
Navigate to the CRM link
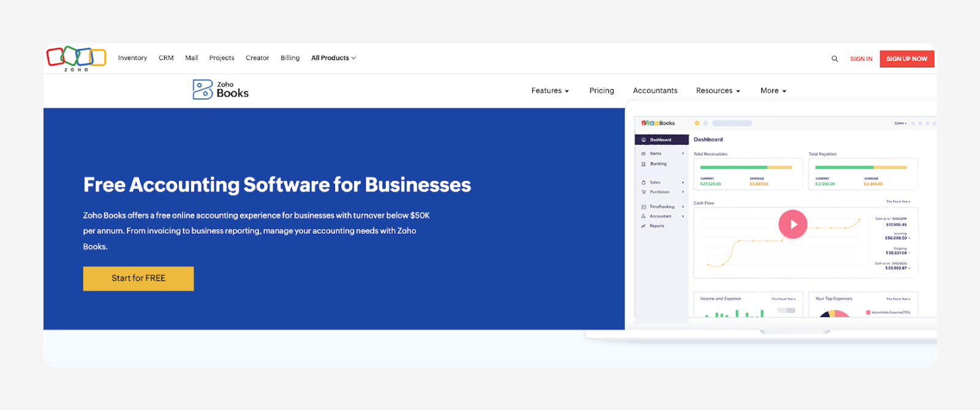click(166, 58)
